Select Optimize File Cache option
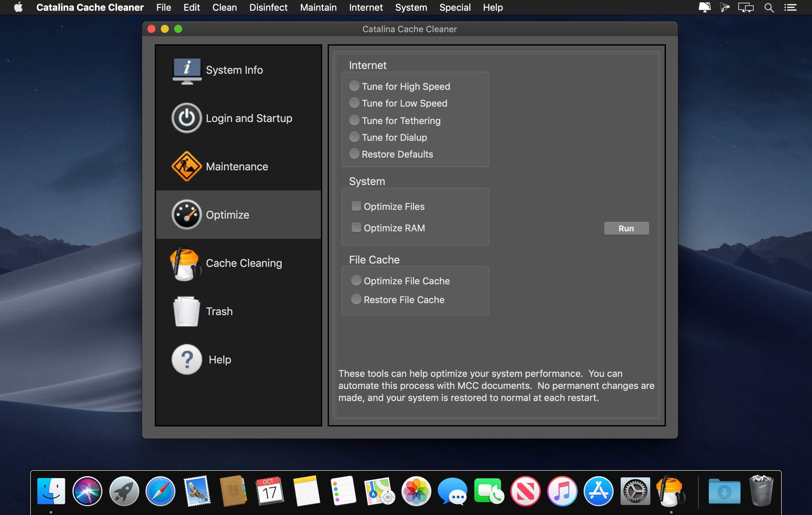Image resolution: width=812 pixels, height=515 pixels. [400, 281]
